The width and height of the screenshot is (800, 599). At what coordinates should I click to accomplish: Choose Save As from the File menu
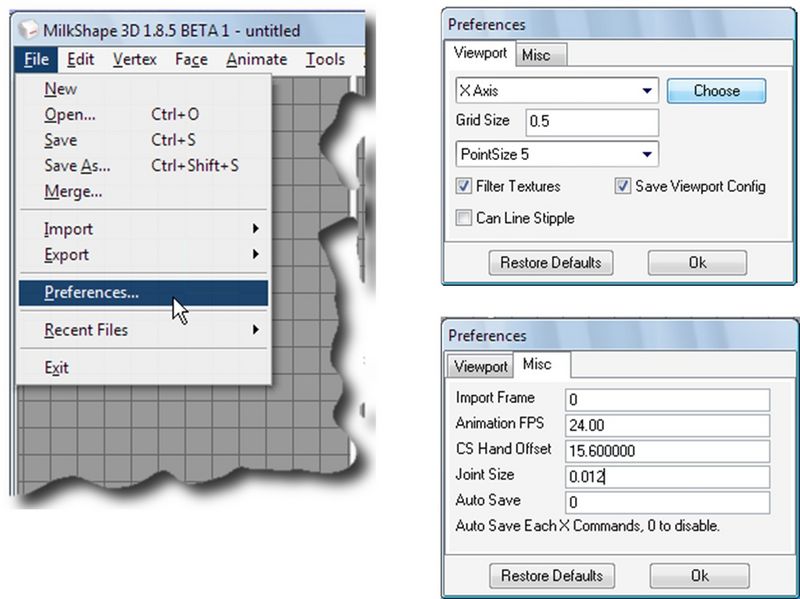point(77,166)
